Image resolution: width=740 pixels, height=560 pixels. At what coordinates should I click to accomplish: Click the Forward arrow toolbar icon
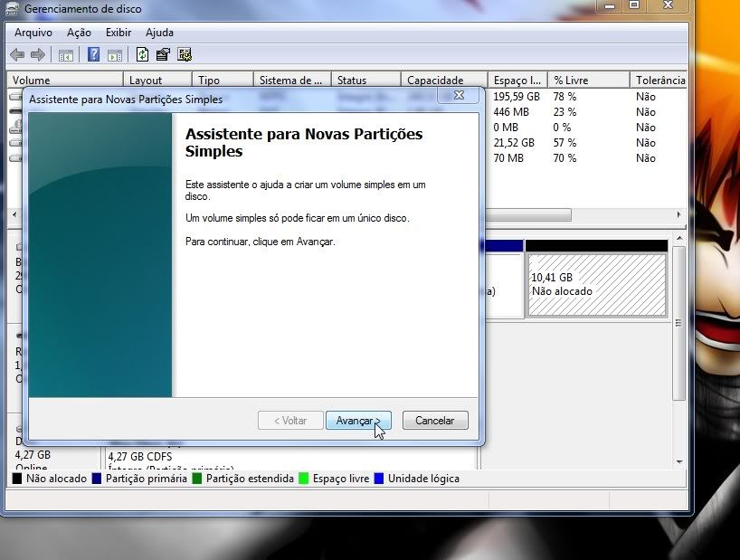point(38,55)
